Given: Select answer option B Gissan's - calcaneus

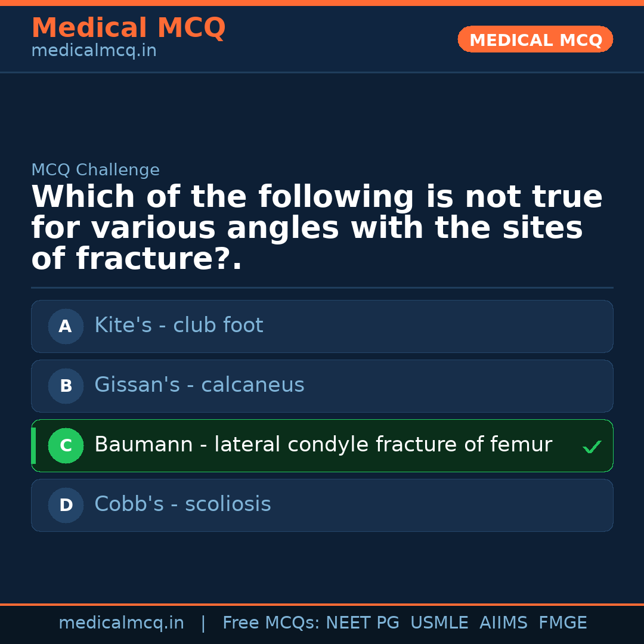Looking at the screenshot, I should (x=322, y=386).
